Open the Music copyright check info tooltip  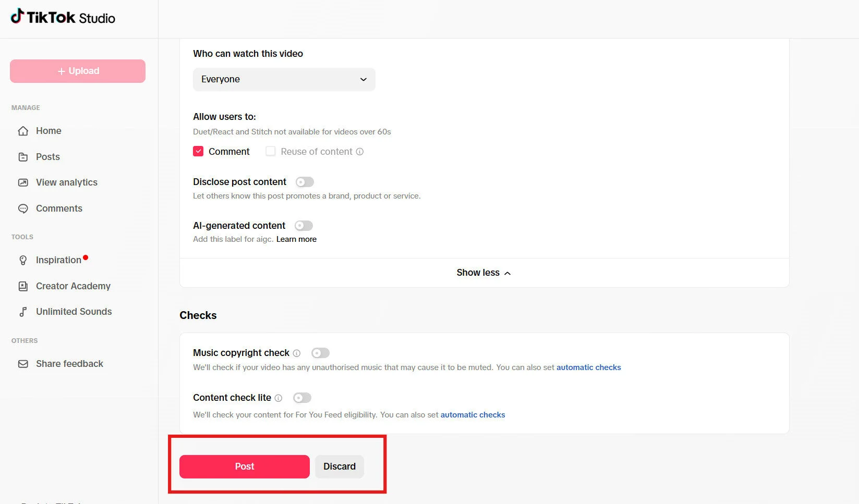pos(296,353)
